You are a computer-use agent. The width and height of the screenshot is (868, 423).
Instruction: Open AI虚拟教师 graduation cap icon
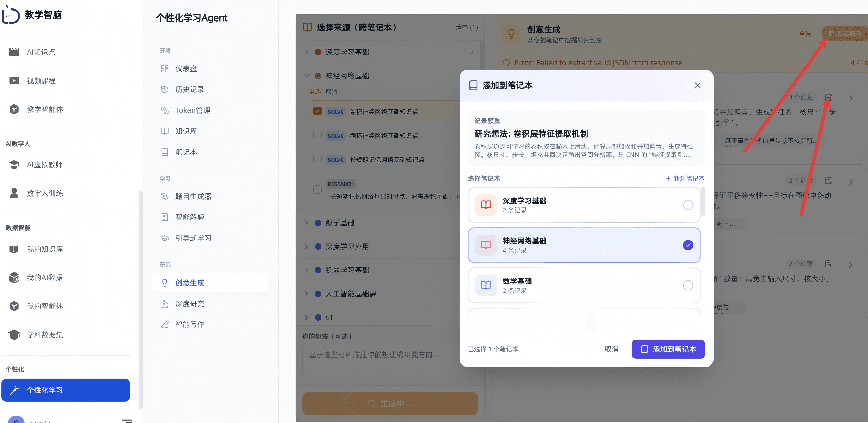pos(14,164)
